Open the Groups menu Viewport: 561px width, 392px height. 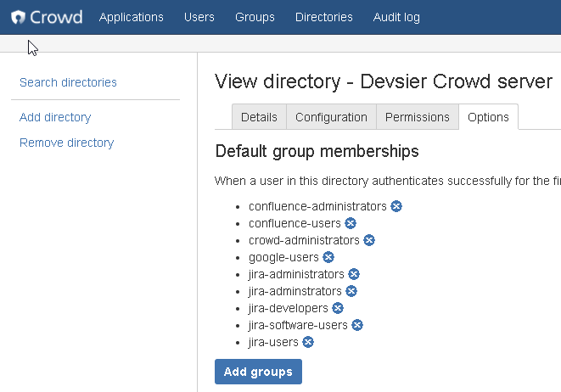(255, 17)
